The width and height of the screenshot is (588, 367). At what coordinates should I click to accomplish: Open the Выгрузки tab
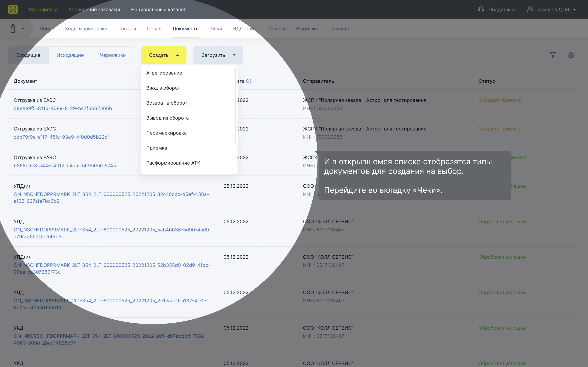point(307,29)
